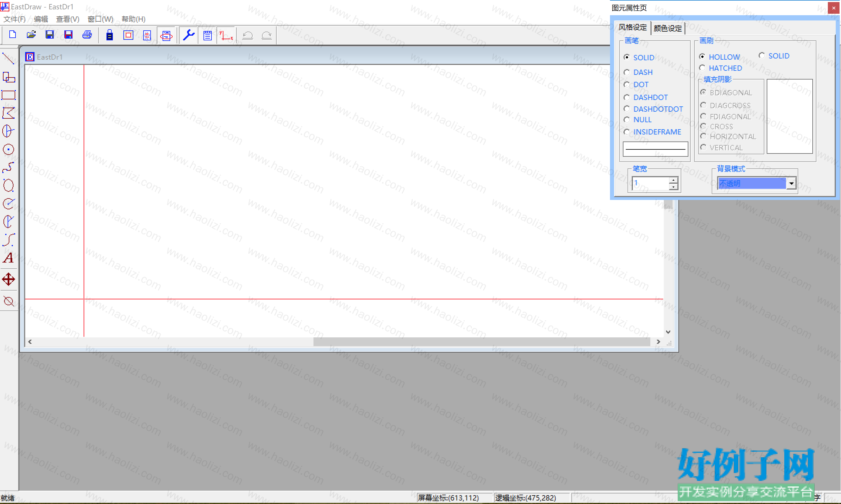The width and height of the screenshot is (841, 504).
Task: Select the circle with radius line tool
Action: 8,131
